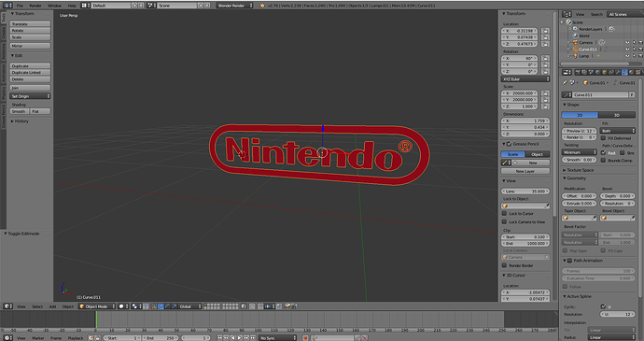
Task: Click the Duplicate Linked button
Action: [x=30, y=72]
